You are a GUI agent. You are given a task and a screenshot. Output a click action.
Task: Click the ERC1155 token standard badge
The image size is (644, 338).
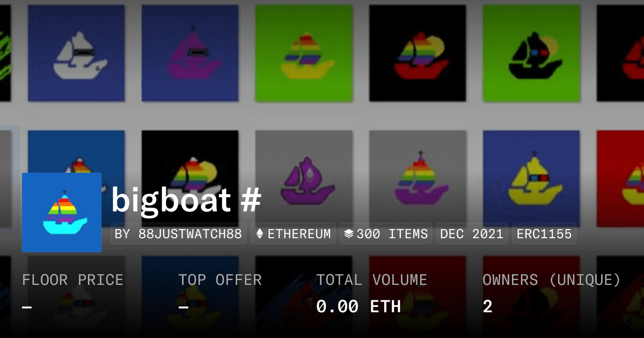click(544, 234)
